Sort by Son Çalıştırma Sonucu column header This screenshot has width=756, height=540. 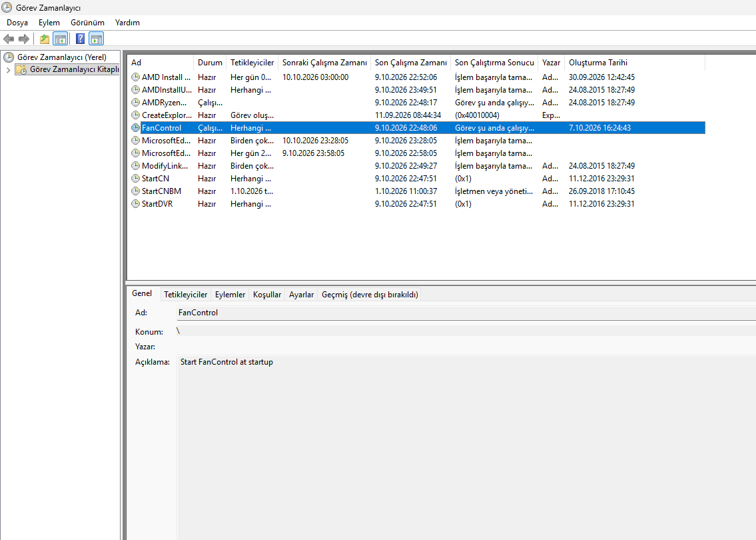pyautogui.click(x=494, y=63)
